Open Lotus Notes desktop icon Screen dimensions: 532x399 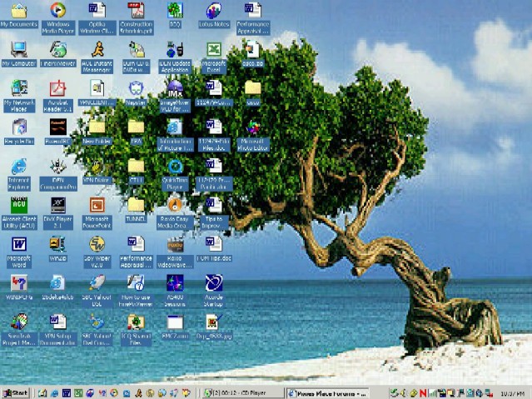214,12
